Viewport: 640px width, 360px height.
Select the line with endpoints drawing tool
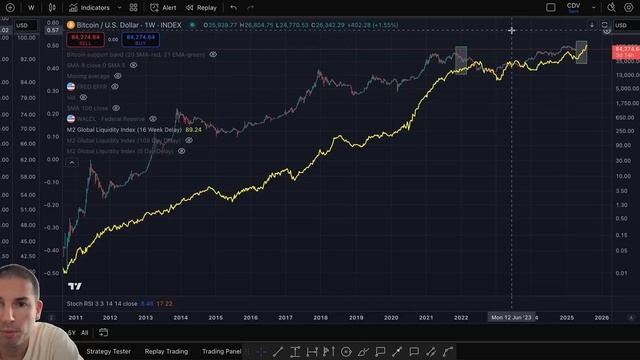pos(397,351)
